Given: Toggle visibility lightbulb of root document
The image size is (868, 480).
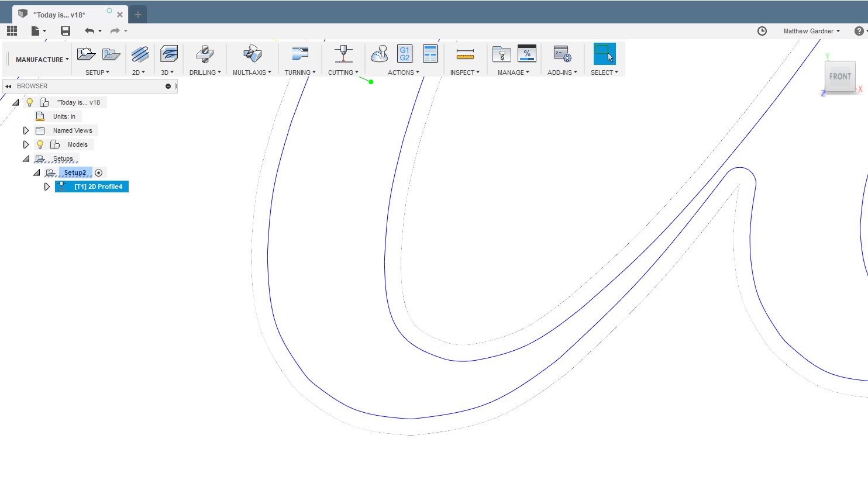Looking at the screenshot, I should pyautogui.click(x=30, y=102).
